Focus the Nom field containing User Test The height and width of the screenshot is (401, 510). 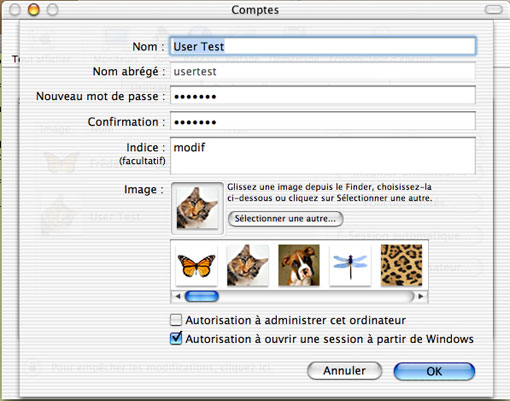pyautogui.click(x=323, y=46)
